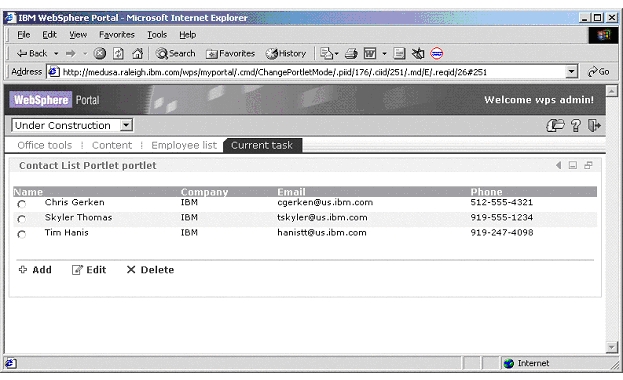Select the Skyler Thomas radio button
The height and width of the screenshot is (380, 623).
(x=22, y=219)
